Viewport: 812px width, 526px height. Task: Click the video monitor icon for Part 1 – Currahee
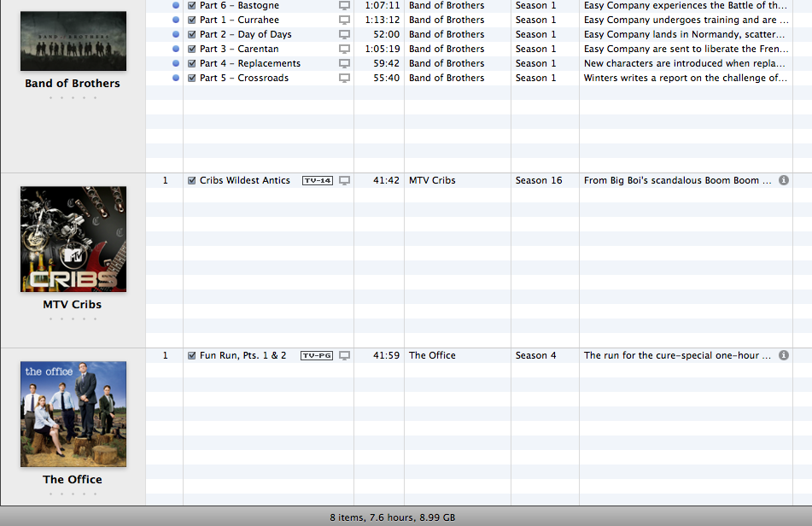[344, 20]
